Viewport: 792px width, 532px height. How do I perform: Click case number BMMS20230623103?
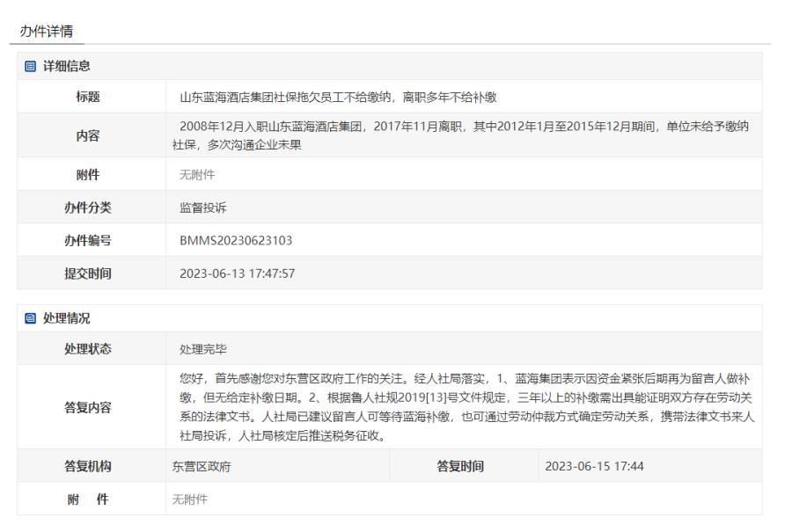pos(236,240)
